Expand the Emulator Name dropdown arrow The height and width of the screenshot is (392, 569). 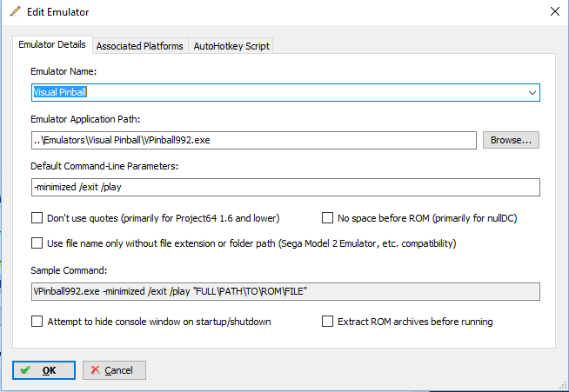click(532, 92)
